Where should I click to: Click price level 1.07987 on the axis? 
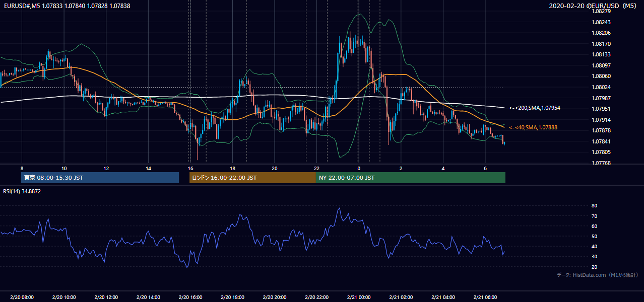[601, 98]
